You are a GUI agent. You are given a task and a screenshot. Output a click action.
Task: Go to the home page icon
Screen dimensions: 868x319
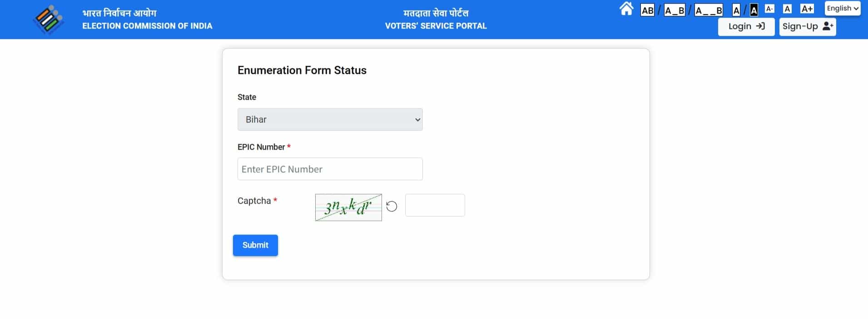pyautogui.click(x=626, y=9)
